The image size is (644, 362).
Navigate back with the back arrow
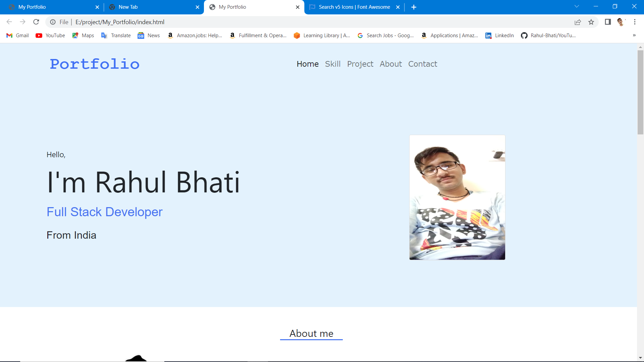[x=9, y=22]
